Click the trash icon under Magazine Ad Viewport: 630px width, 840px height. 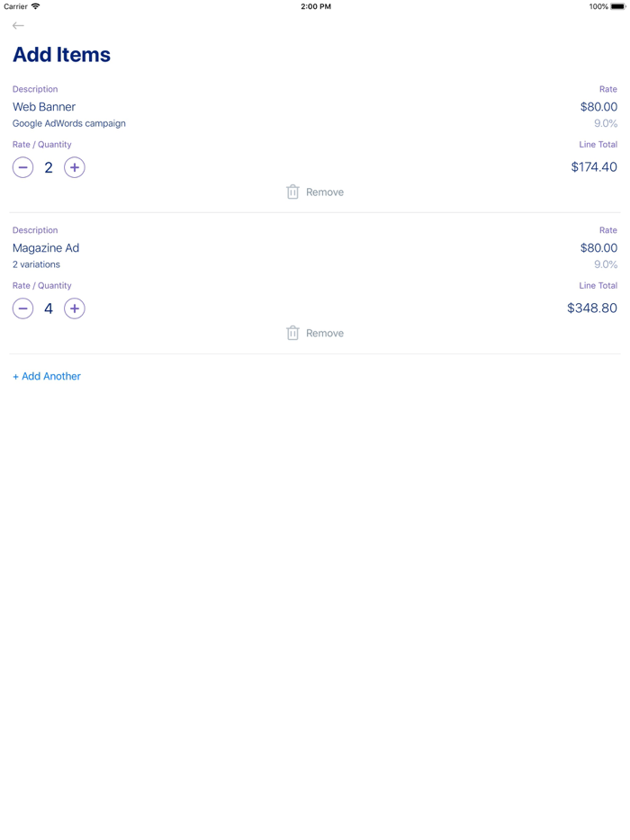292,333
